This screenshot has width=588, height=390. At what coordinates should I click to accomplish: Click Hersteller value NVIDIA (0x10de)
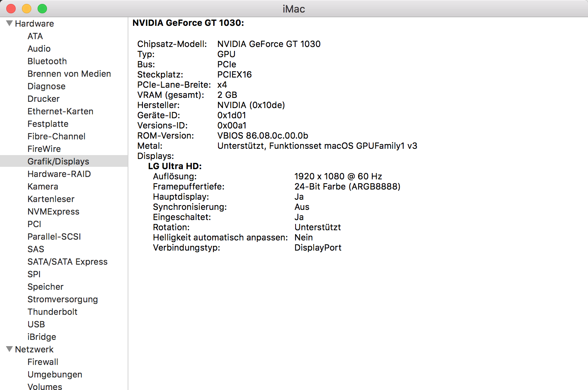tap(251, 105)
